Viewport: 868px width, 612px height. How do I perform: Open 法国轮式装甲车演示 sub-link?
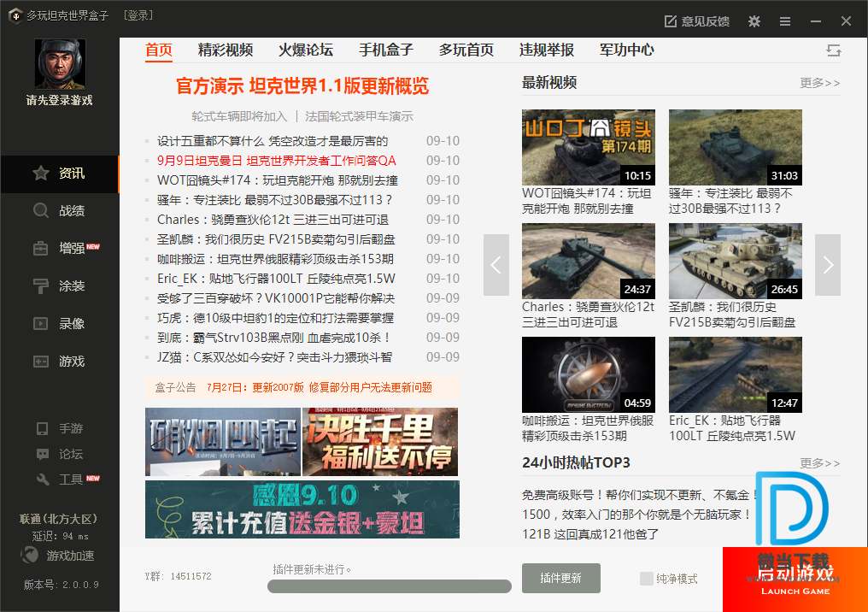(x=360, y=116)
